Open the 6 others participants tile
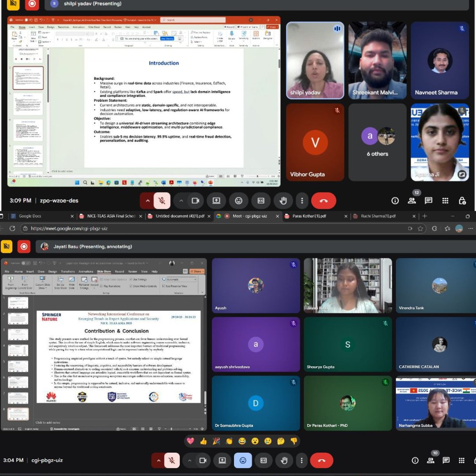This screenshot has height=476, width=476. 377,142
